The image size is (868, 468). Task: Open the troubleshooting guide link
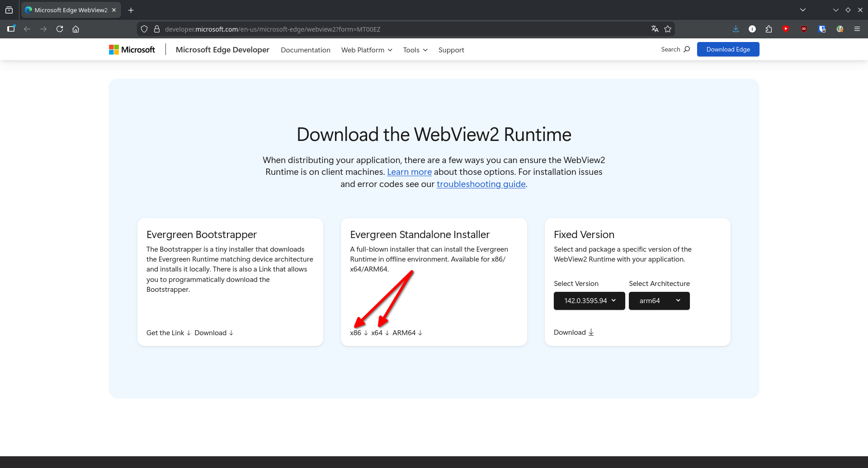point(481,184)
